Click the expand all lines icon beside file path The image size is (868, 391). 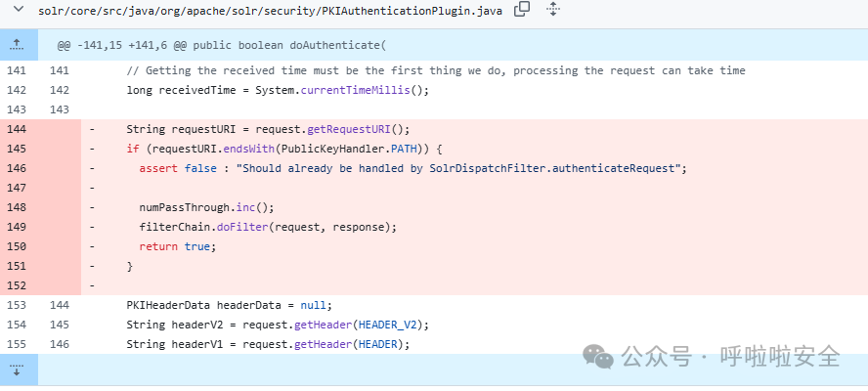552,9
